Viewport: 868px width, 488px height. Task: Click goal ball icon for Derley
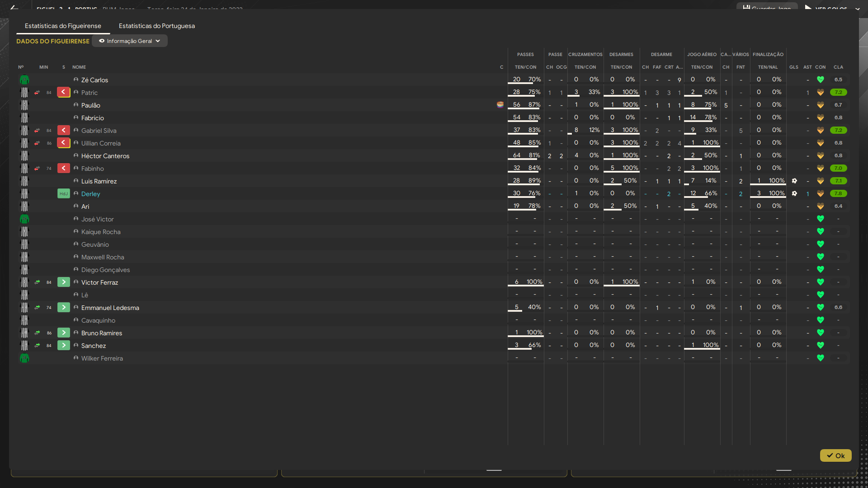pos(794,193)
